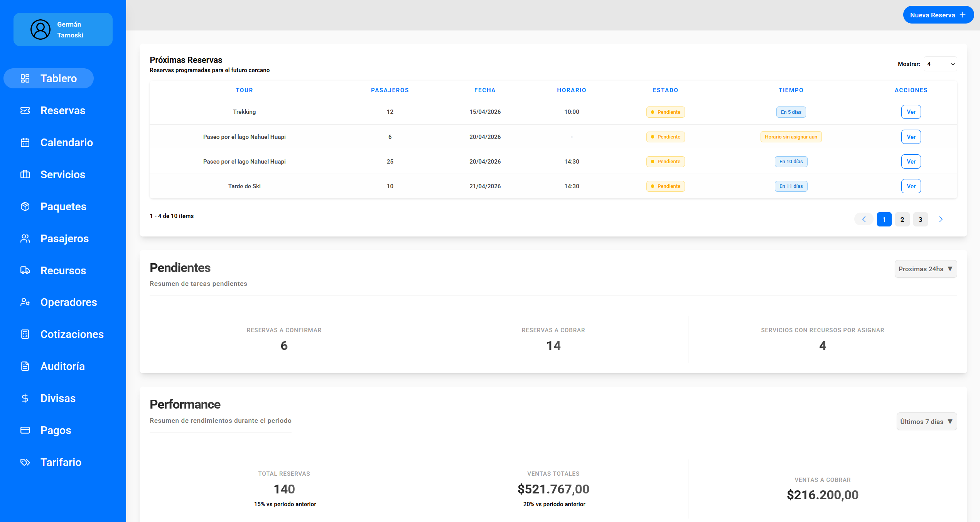This screenshot has height=522, width=980.
Task: Click date 15/04/2026 cell
Action: pyautogui.click(x=485, y=112)
